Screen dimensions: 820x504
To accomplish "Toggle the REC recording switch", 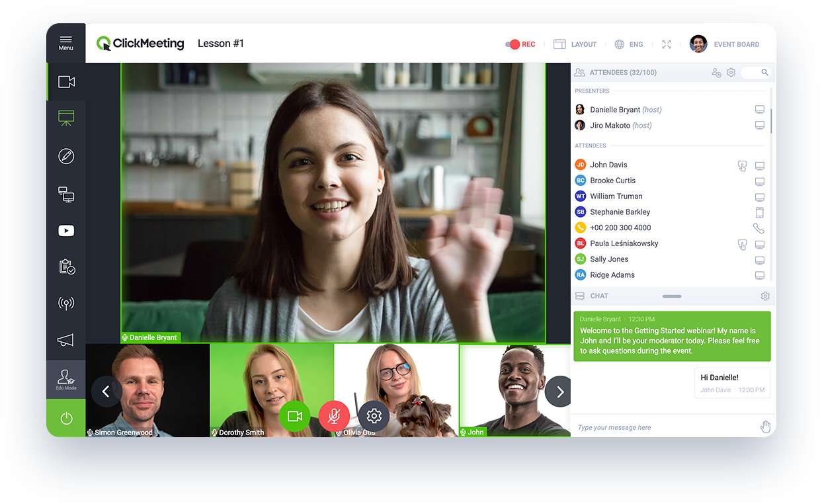I will click(x=513, y=44).
